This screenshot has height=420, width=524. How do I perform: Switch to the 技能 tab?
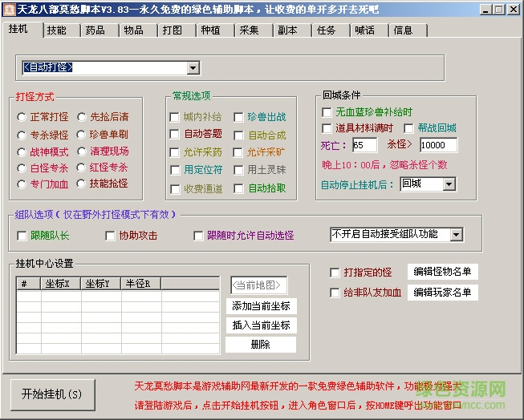click(x=56, y=30)
